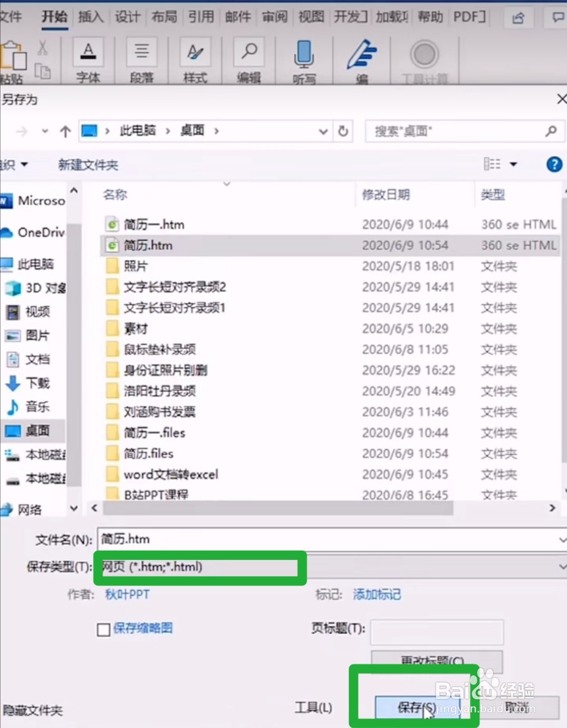The height and width of the screenshot is (728, 567).
Task: Expand the 文件名 filename combo box
Action: [562, 539]
